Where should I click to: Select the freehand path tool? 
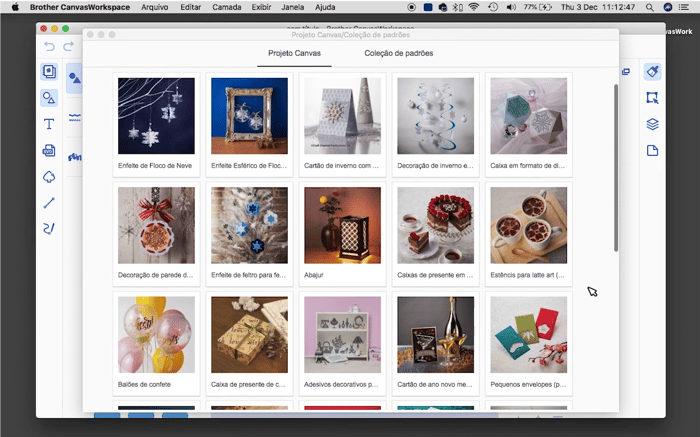[x=49, y=229]
